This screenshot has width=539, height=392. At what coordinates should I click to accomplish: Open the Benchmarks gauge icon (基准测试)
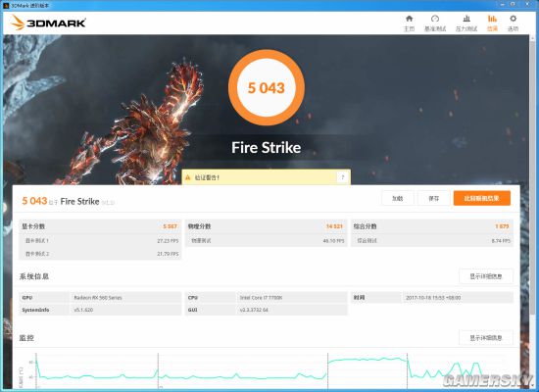click(x=435, y=23)
